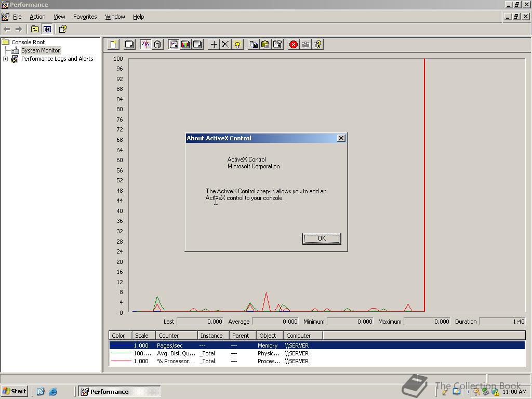Screen dimensions: 532x399
Task: Open the View menu
Action: point(59,17)
